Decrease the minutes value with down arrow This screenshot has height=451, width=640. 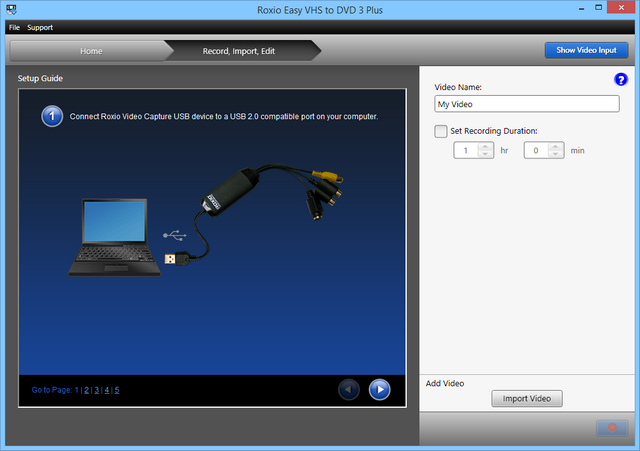555,154
